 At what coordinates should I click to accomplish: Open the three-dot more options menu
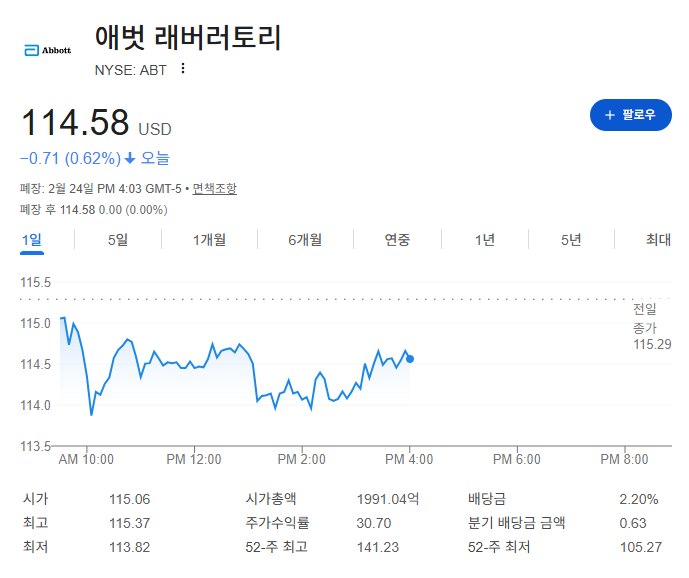tap(183, 69)
